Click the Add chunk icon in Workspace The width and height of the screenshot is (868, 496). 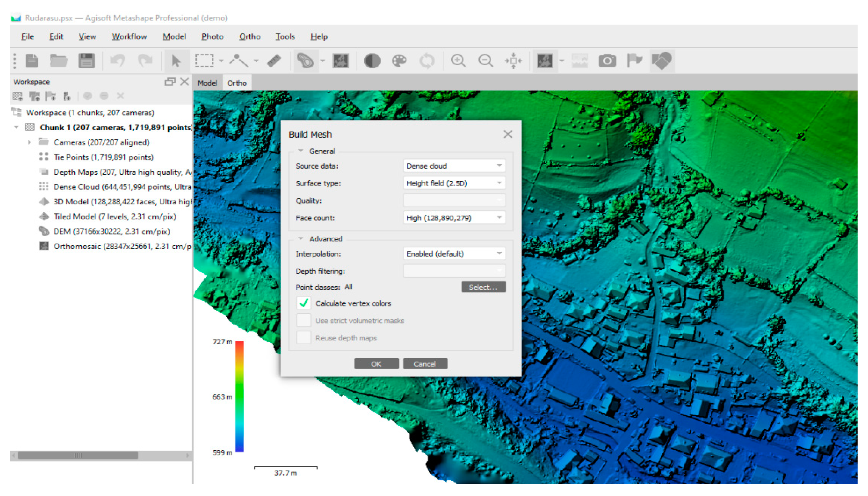coord(17,96)
